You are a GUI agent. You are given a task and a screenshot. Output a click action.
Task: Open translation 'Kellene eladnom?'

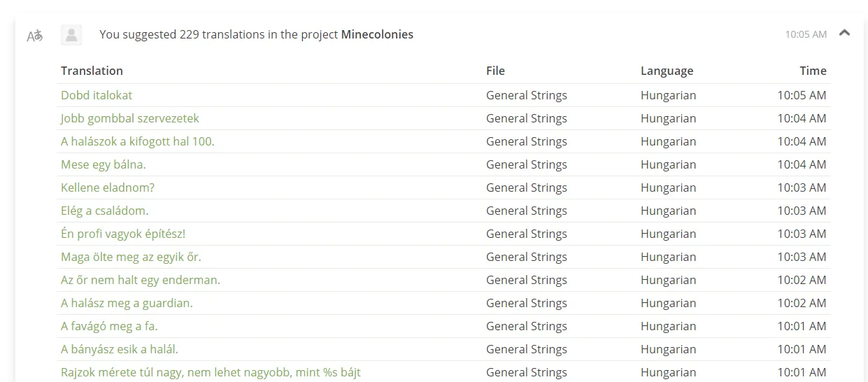pos(108,188)
